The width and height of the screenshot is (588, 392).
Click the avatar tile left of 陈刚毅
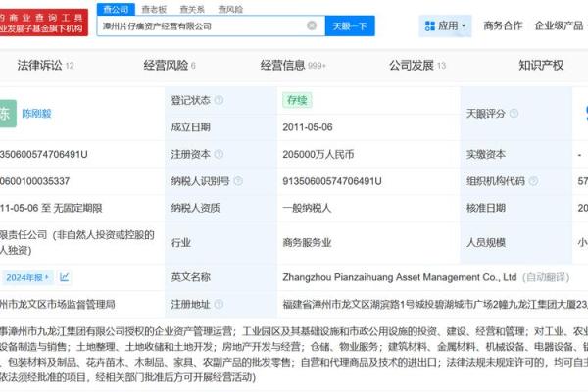6,113
